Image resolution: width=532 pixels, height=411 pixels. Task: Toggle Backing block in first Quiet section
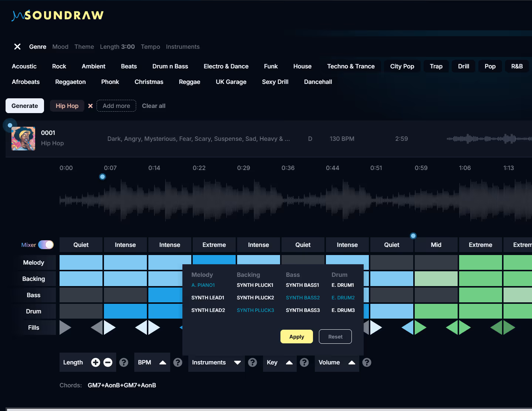(x=81, y=279)
